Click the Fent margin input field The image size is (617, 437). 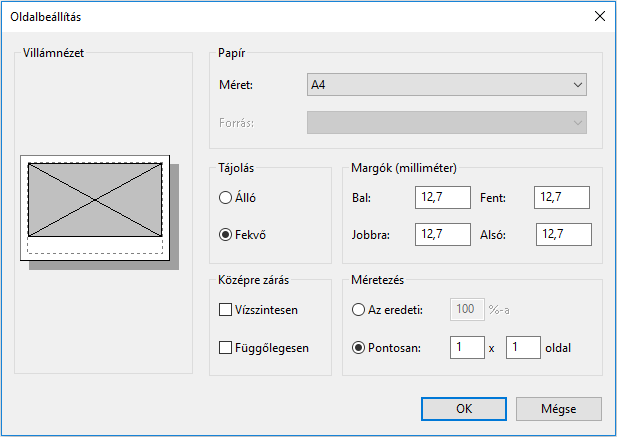(562, 198)
